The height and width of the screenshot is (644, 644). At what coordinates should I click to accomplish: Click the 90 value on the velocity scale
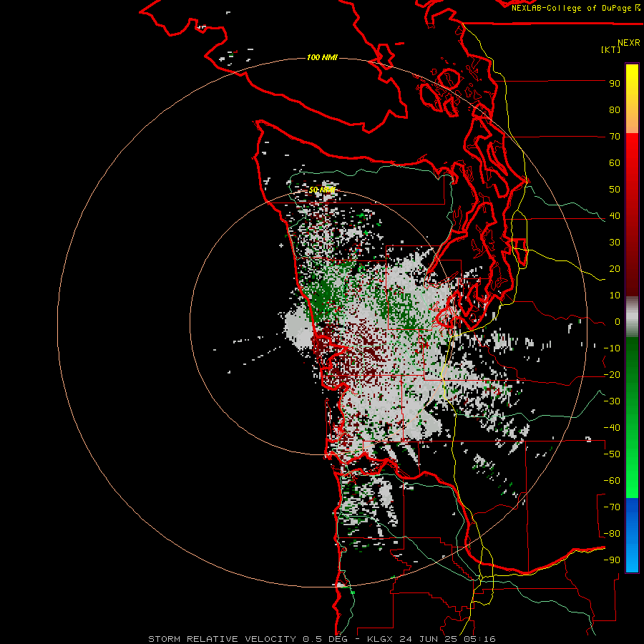(x=615, y=84)
